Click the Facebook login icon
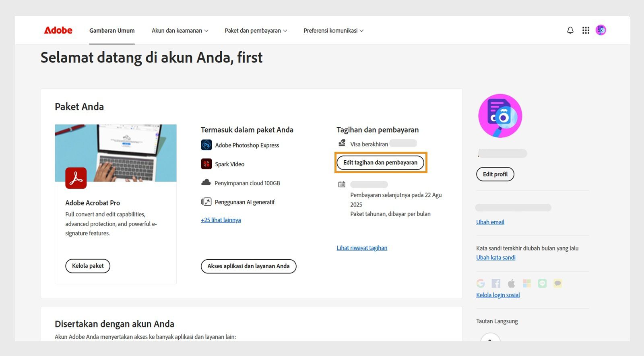The height and width of the screenshot is (356, 644). 496,283
